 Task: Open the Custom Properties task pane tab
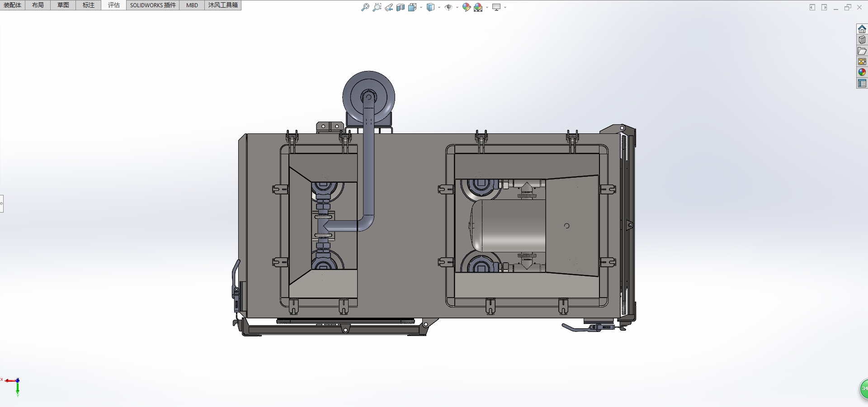point(862,83)
